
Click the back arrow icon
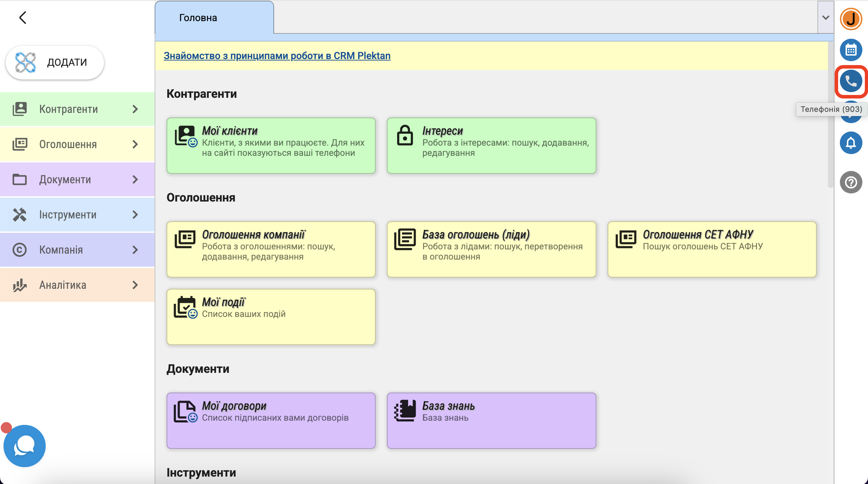(23, 18)
